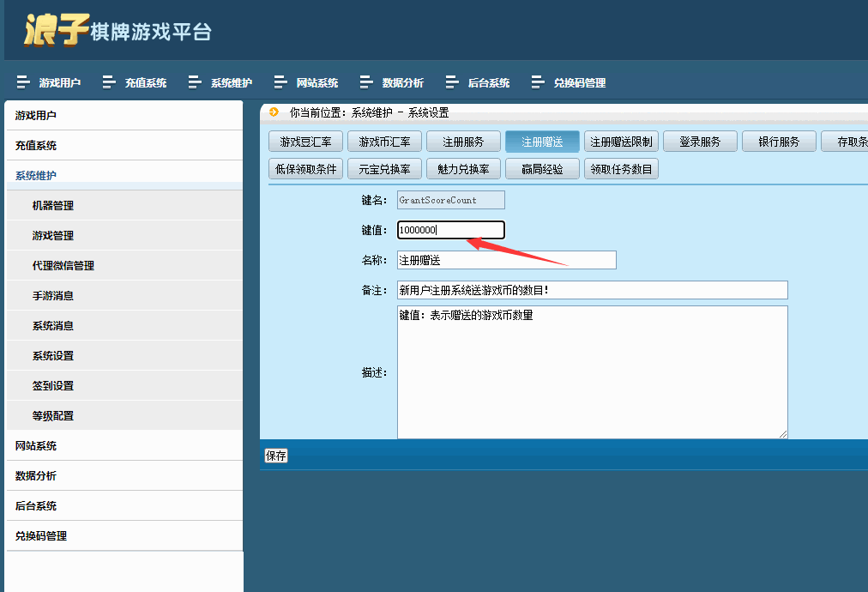Click the 网站系统 icon in top navigation

[280, 82]
